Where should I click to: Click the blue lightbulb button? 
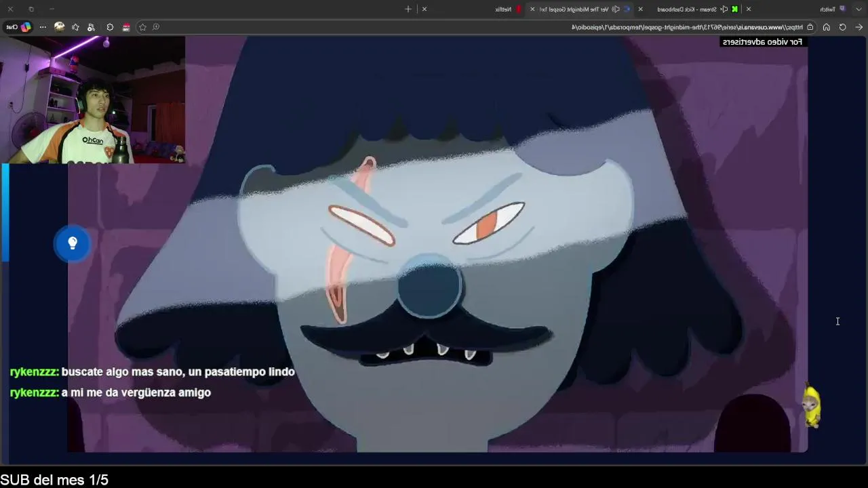[73, 243]
